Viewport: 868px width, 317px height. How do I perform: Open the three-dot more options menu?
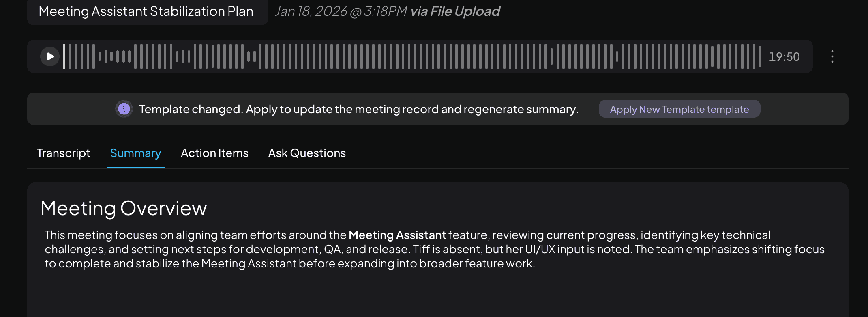coord(832,56)
